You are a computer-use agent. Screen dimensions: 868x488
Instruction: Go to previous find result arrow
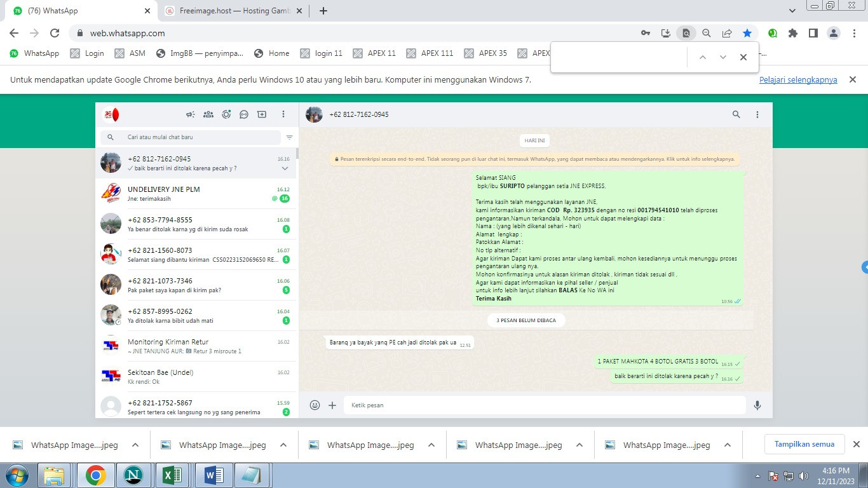click(702, 57)
